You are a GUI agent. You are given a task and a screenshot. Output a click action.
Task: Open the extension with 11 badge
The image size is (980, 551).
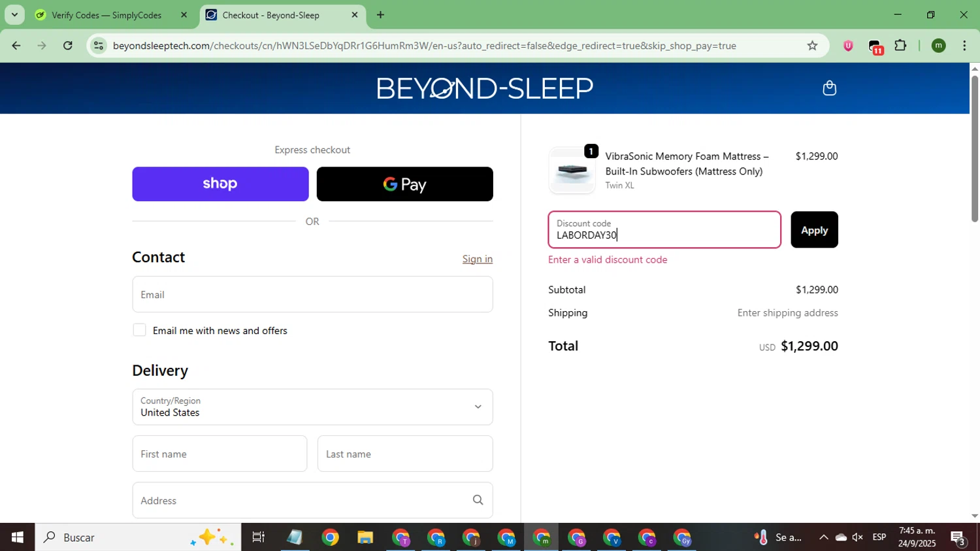pos(875,46)
